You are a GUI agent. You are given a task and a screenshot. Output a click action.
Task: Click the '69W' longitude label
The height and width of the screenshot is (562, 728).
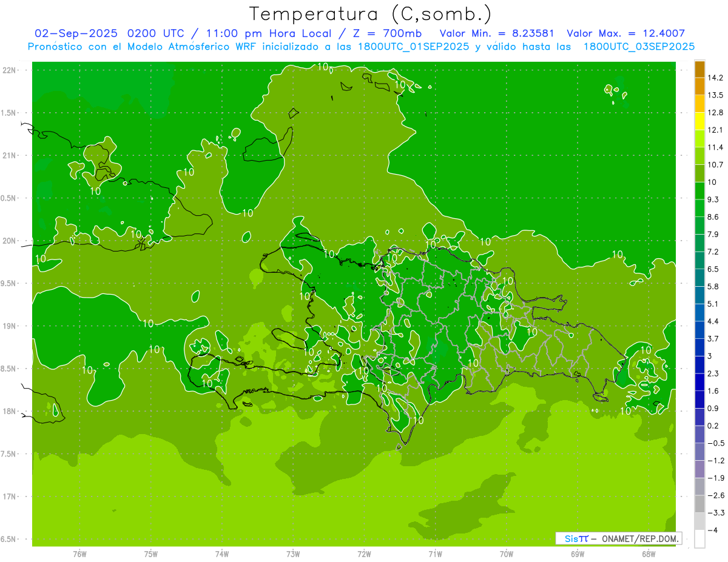tap(578, 554)
